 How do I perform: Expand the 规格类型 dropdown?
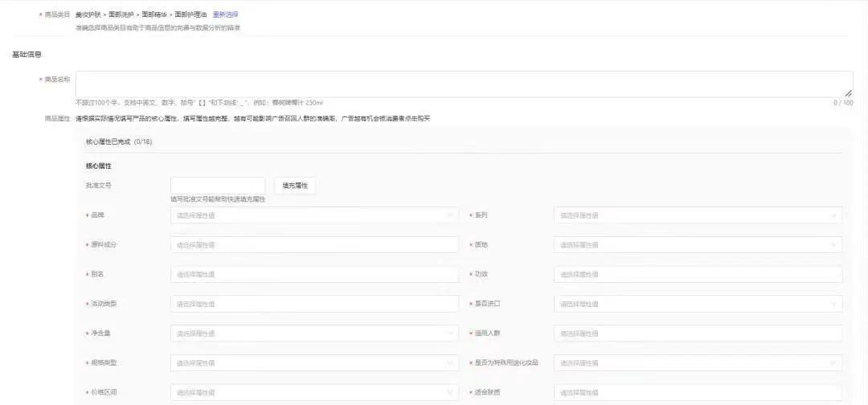pos(313,363)
